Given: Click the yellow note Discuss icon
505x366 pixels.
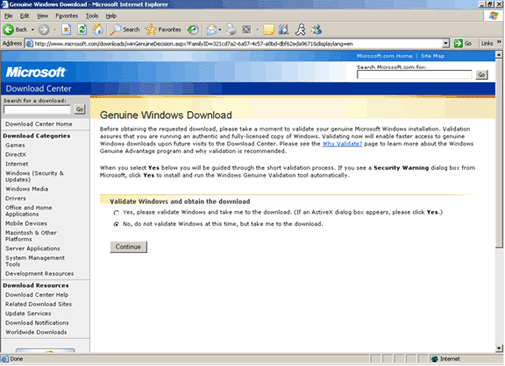Looking at the screenshot, I should pos(269,30).
